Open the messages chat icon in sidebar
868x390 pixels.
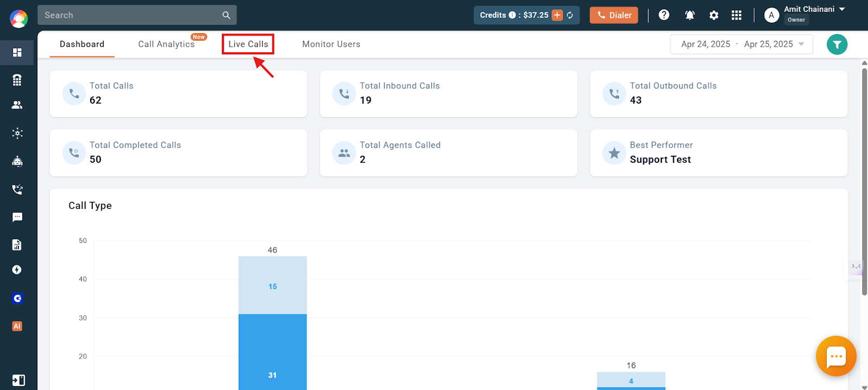[x=17, y=217]
